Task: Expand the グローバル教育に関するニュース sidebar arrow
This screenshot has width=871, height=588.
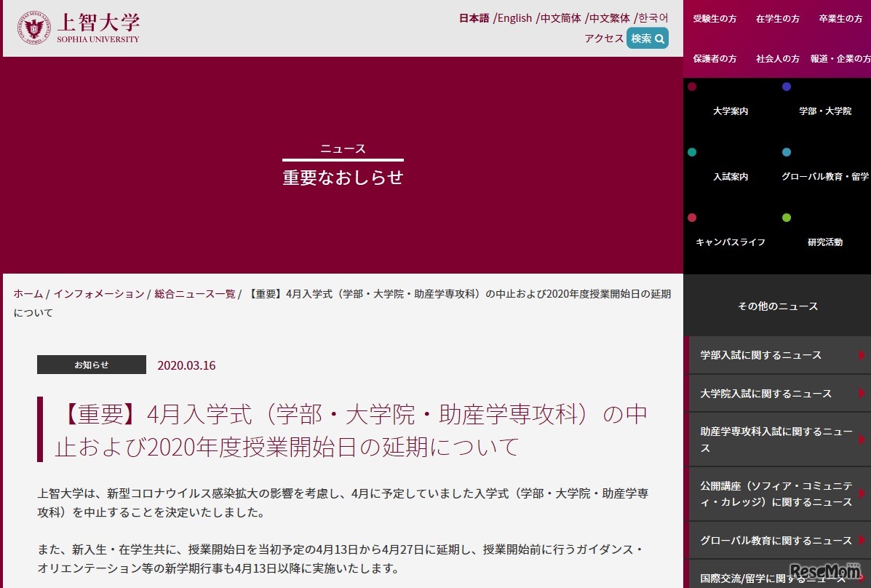Action: click(862, 541)
